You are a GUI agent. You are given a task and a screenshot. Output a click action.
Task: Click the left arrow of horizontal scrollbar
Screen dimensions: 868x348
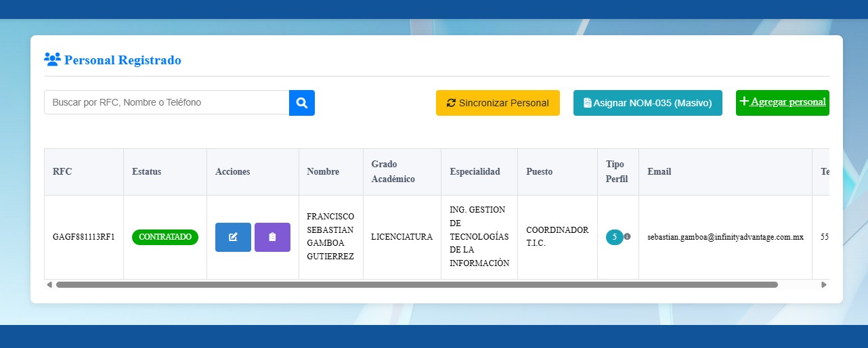(x=49, y=284)
